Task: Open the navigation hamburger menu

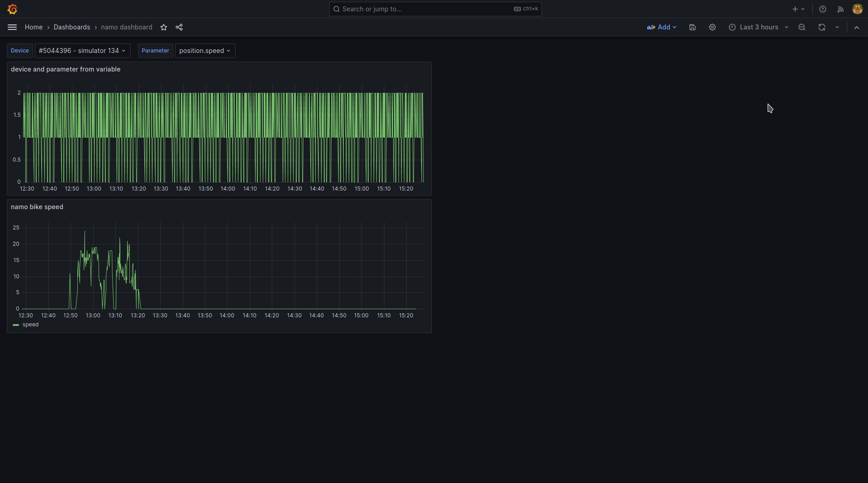Action: click(x=12, y=27)
